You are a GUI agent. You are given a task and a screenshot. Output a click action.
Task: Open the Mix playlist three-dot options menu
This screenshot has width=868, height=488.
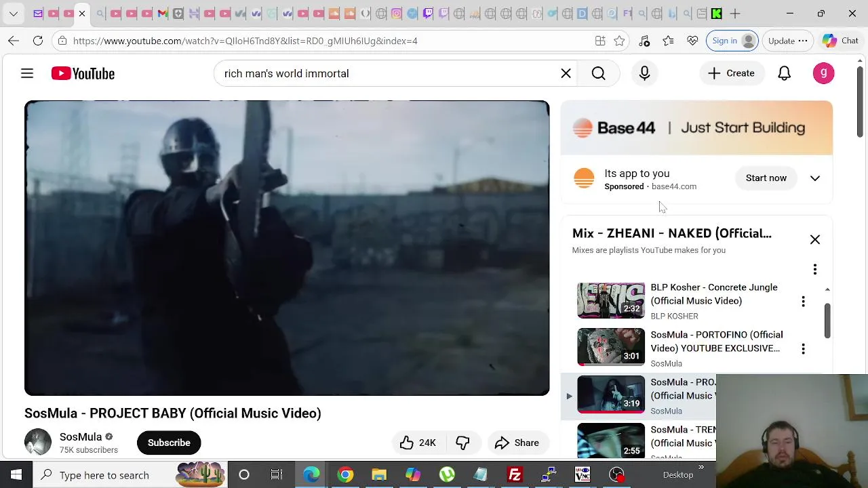coord(815,269)
